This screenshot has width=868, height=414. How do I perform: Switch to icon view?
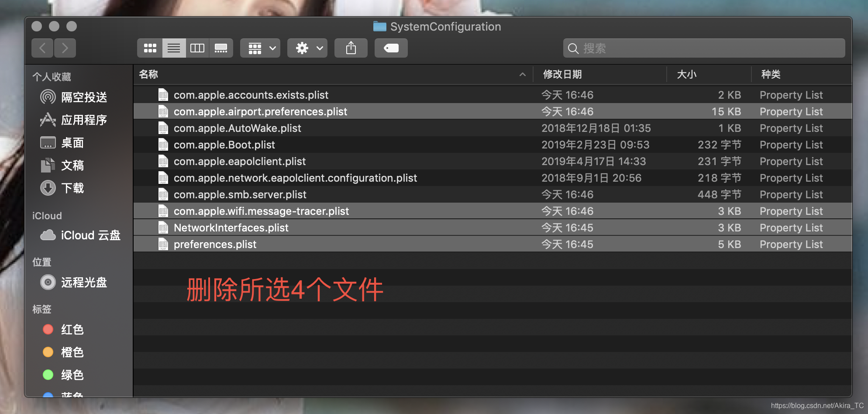click(x=150, y=48)
